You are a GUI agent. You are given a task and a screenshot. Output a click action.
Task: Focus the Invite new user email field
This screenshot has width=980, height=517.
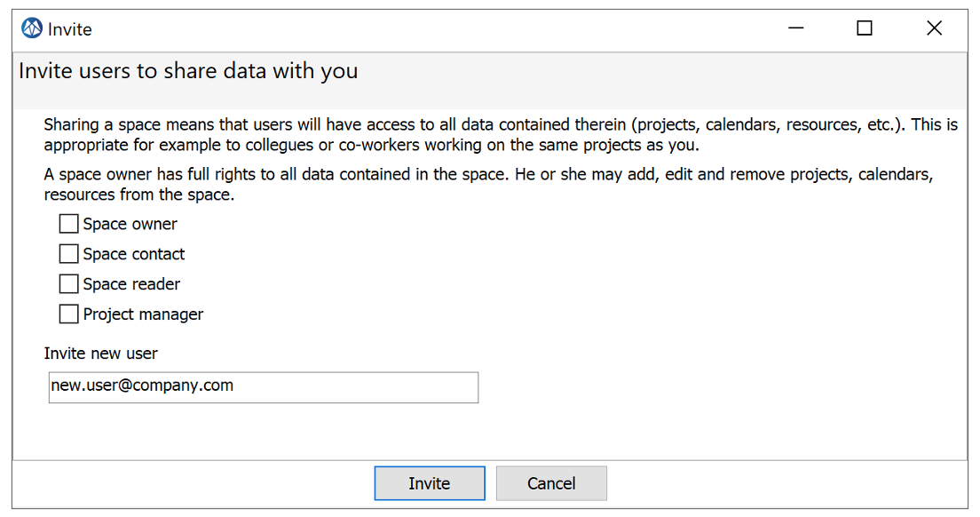(x=264, y=387)
